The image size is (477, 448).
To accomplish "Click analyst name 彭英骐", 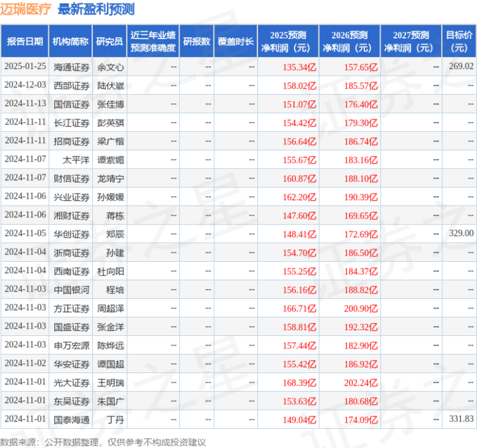I will (110, 123).
